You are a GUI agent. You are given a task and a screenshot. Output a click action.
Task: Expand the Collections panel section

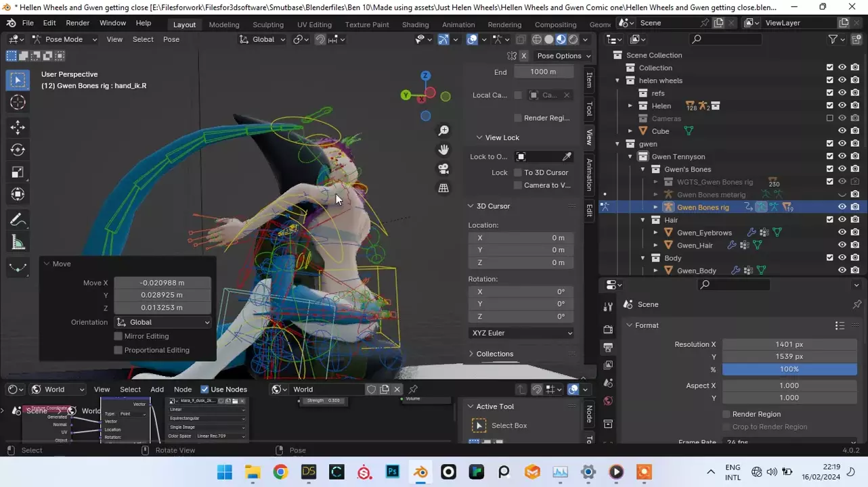(x=494, y=354)
